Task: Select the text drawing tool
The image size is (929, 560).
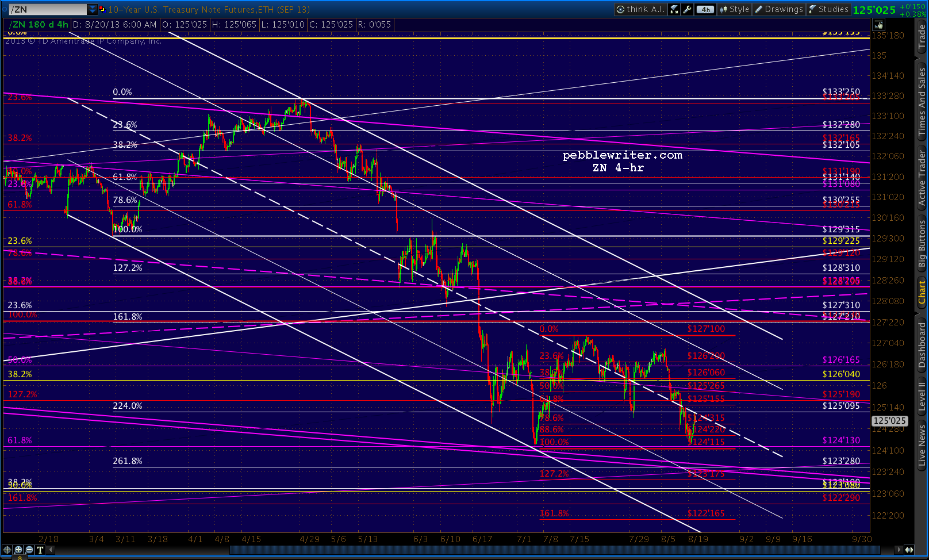Action: click(x=40, y=550)
